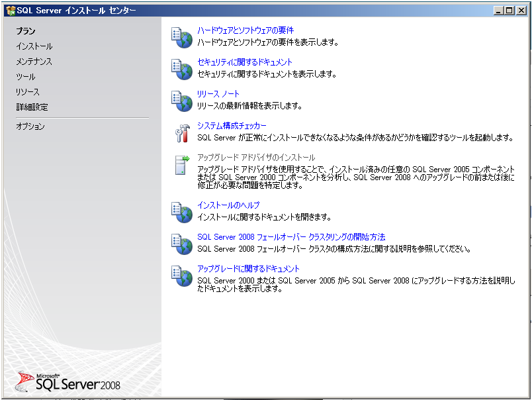Click the globe icon beside リリース ノート
The image size is (532, 400).
(182, 101)
